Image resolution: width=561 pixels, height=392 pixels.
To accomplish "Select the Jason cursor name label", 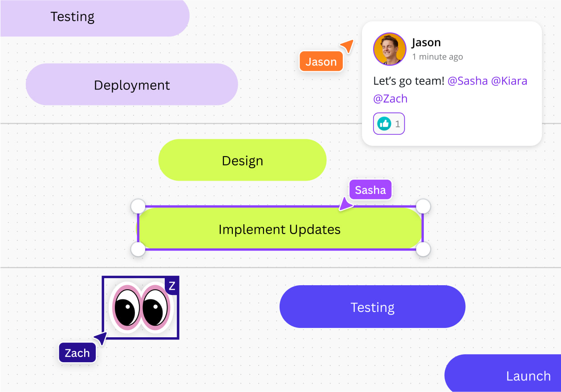I will click(321, 61).
